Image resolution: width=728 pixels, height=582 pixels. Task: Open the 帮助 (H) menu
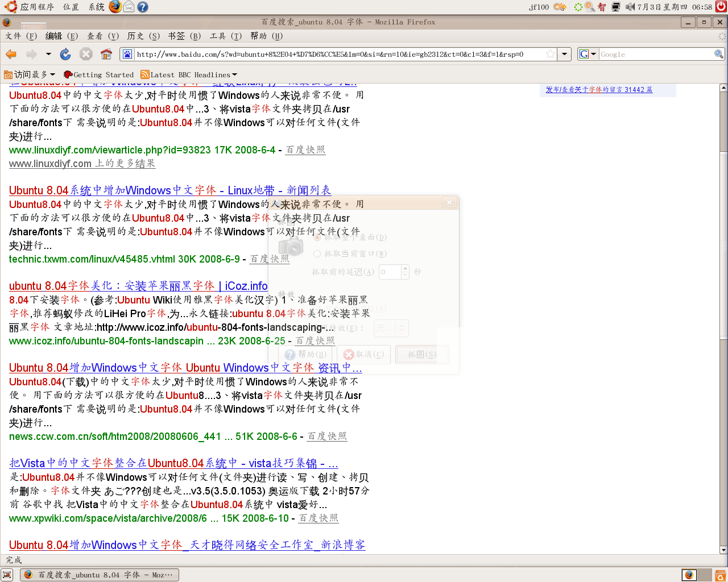click(266, 36)
